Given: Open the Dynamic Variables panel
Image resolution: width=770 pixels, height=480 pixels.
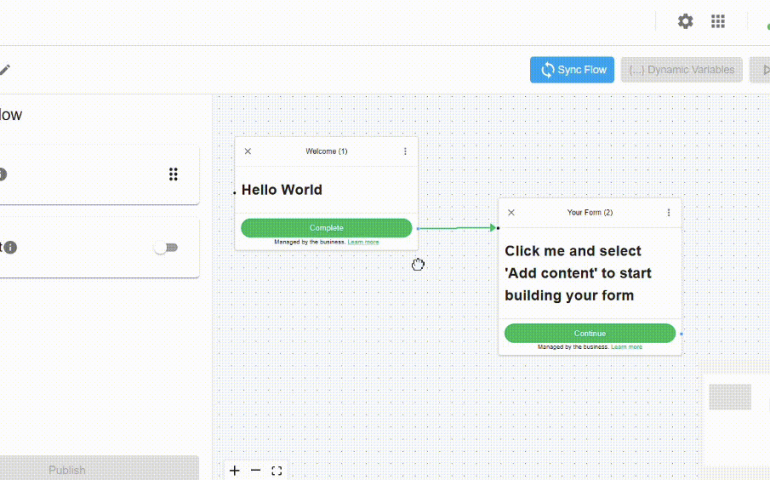Looking at the screenshot, I should point(681,70).
